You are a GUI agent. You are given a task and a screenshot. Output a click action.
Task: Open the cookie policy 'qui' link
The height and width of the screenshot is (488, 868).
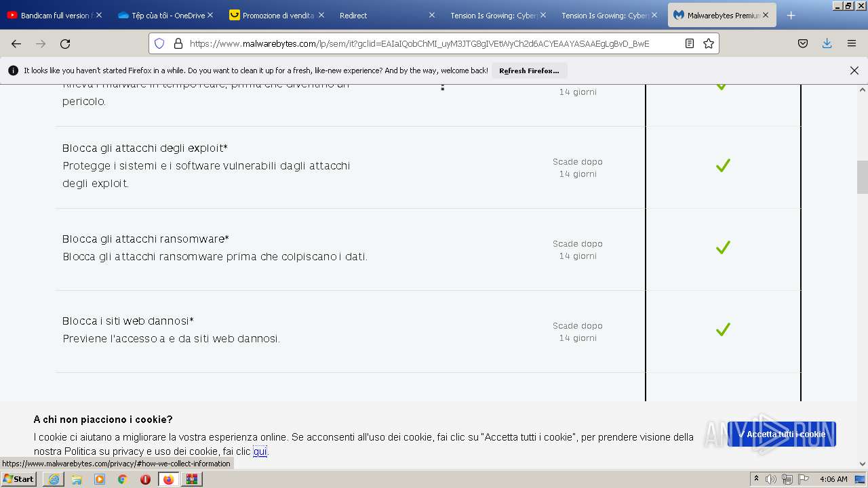[x=260, y=451]
